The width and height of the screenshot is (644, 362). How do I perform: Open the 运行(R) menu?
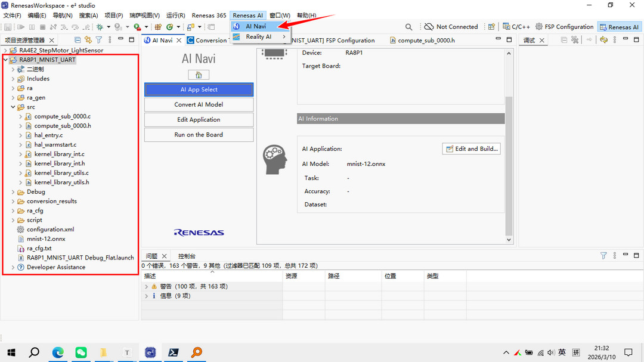point(175,15)
